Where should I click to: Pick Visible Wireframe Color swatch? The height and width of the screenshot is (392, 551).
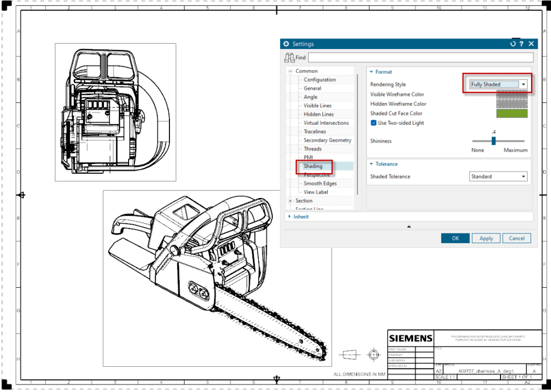pos(512,94)
